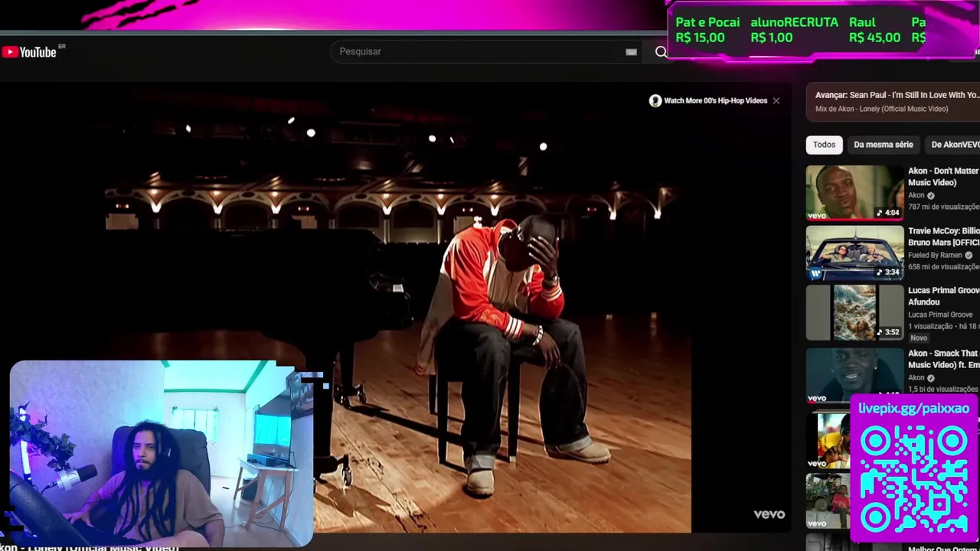Click the 4:04 duration badge
The image size is (980, 551).
tap(888, 213)
